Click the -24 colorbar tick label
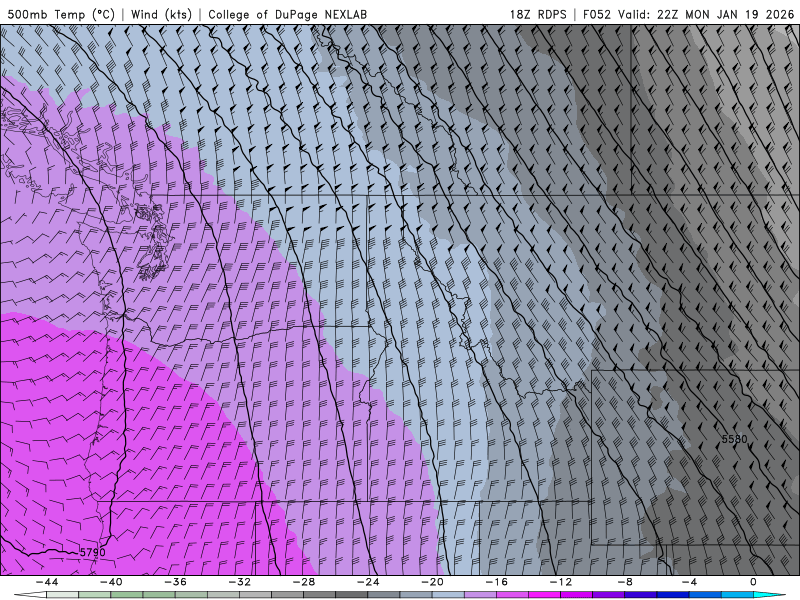The image size is (800, 600). click(x=368, y=582)
